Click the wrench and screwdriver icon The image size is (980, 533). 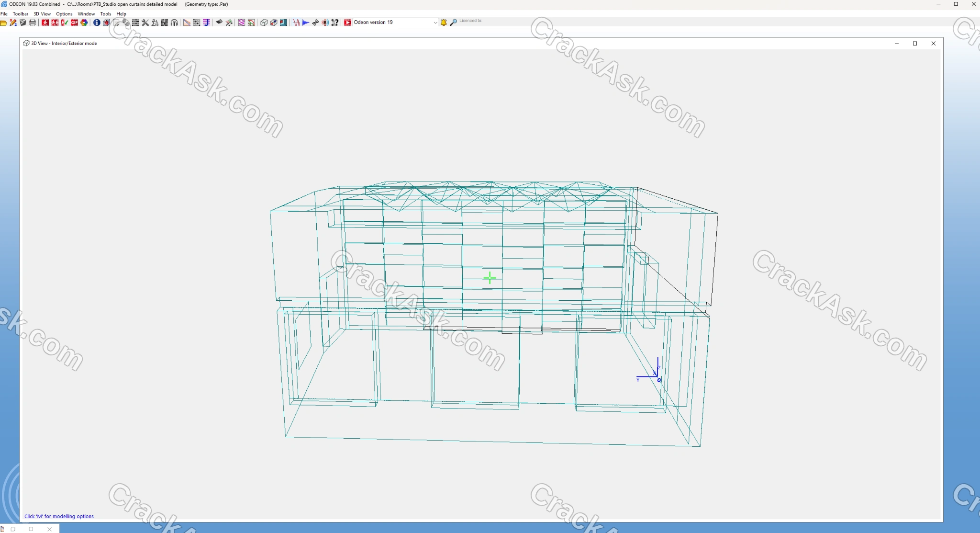[145, 23]
